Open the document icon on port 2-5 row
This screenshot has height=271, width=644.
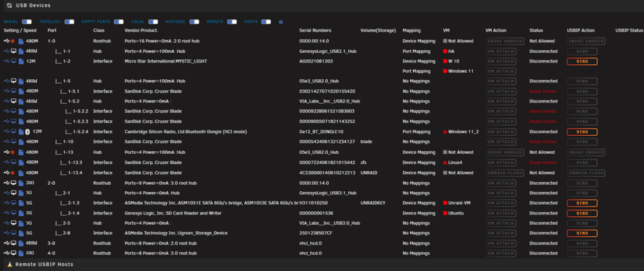[21, 223]
